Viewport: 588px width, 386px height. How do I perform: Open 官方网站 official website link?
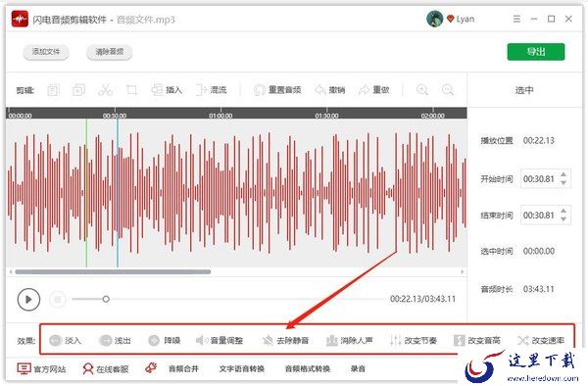pos(41,368)
